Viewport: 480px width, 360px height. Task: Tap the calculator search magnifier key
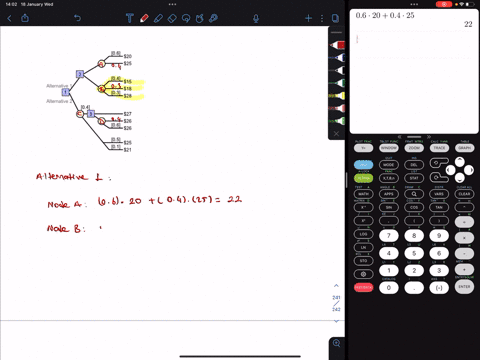(x=414, y=194)
